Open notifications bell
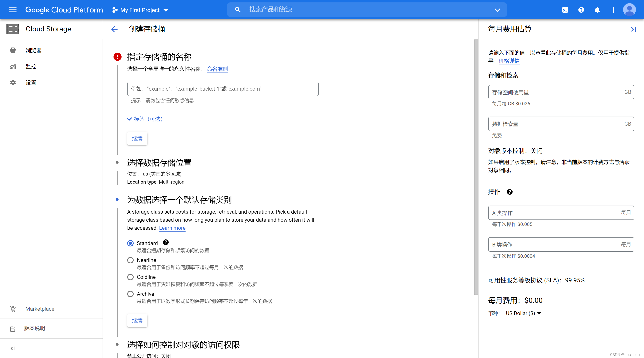The height and width of the screenshot is (358, 644). pyautogui.click(x=597, y=10)
